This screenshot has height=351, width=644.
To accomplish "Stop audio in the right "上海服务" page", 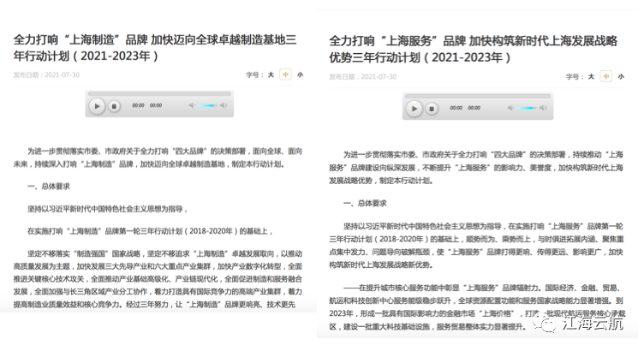I will pos(432,109).
